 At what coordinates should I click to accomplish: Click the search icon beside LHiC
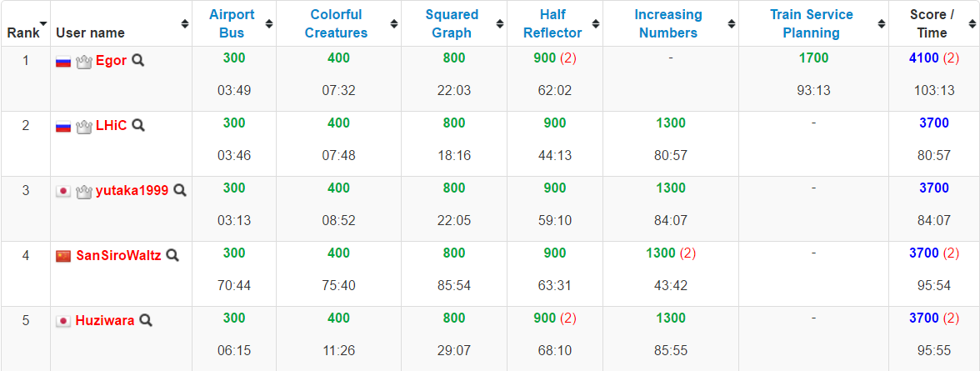coord(138,126)
